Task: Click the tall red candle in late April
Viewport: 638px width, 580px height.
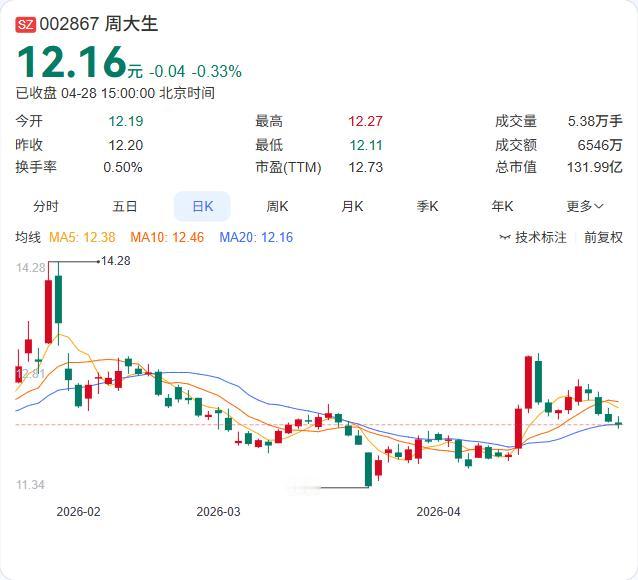Action: click(x=529, y=382)
